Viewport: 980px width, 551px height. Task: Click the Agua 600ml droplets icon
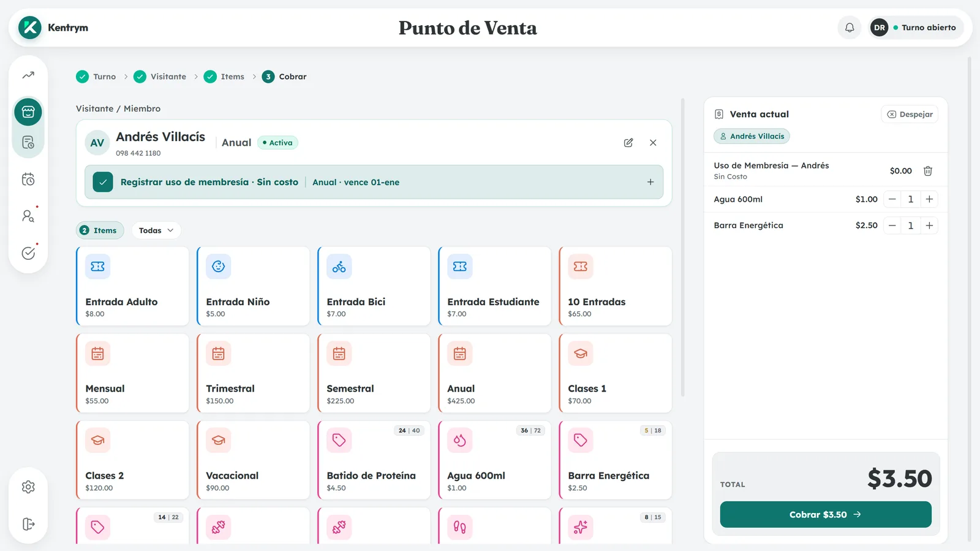click(460, 440)
